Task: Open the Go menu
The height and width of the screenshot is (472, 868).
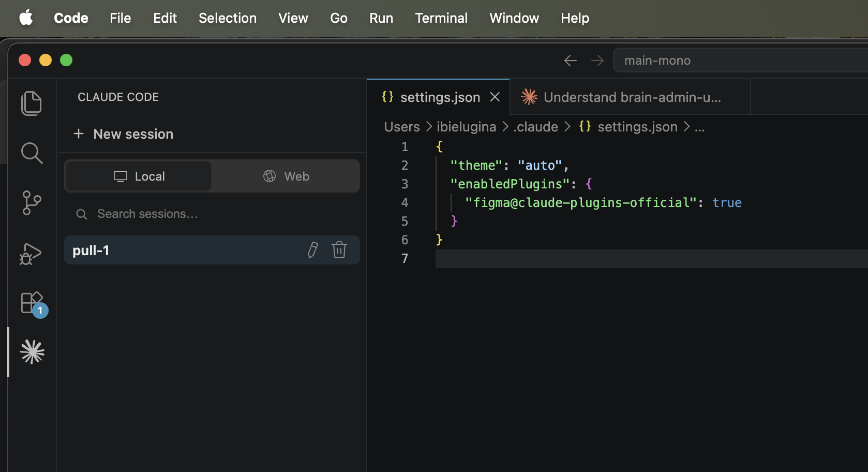Action: (339, 18)
